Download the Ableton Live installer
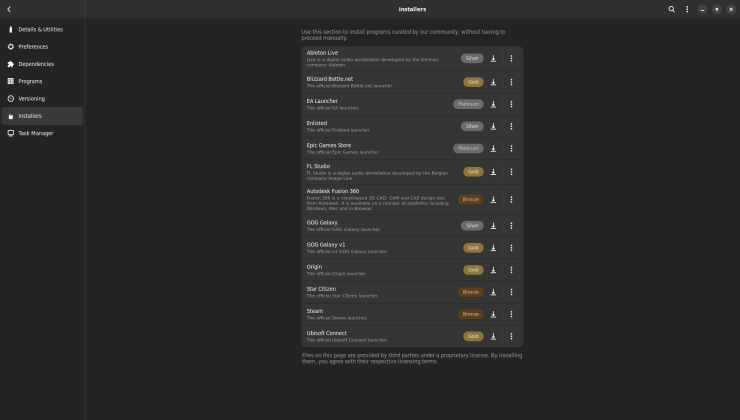 493,59
